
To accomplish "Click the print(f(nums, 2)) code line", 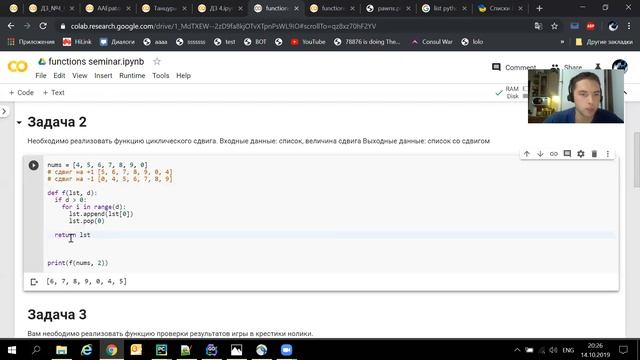I will point(78,263).
